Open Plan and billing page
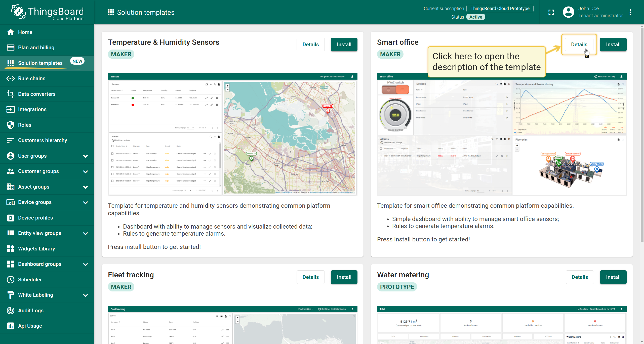 [x=36, y=48]
